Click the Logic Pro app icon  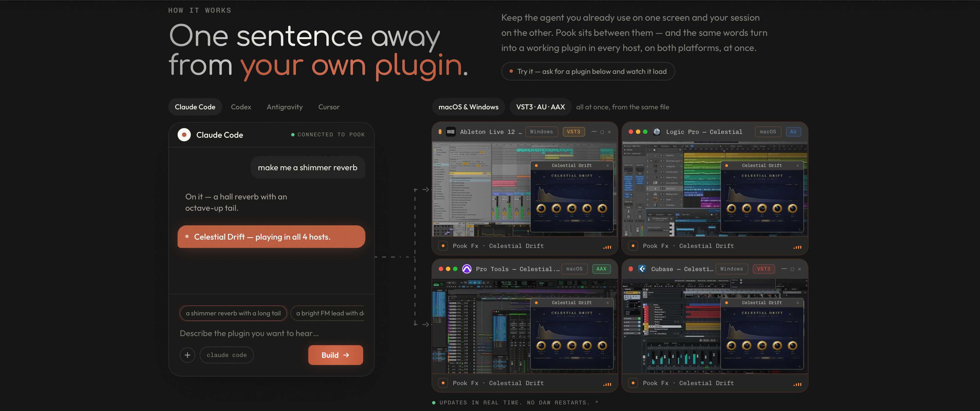point(657,132)
